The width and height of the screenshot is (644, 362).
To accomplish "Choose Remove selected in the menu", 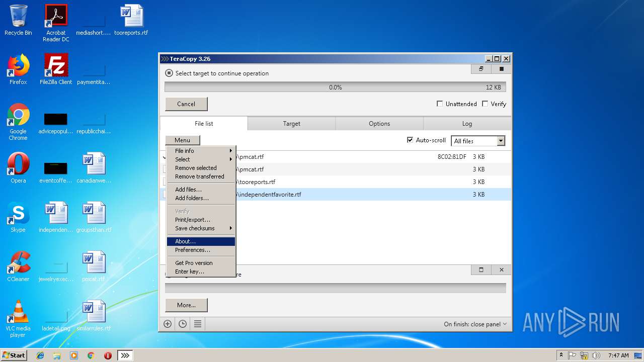I will (201, 168).
